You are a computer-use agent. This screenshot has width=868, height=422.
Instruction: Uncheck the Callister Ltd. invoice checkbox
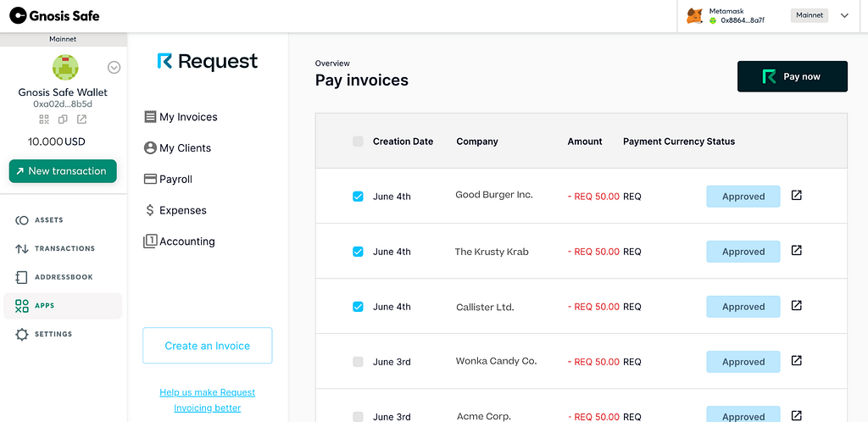pyautogui.click(x=359, y=307)
